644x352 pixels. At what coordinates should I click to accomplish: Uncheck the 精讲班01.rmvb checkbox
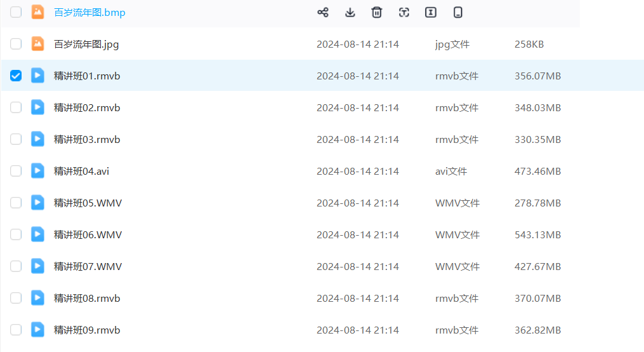coord(16,76)
